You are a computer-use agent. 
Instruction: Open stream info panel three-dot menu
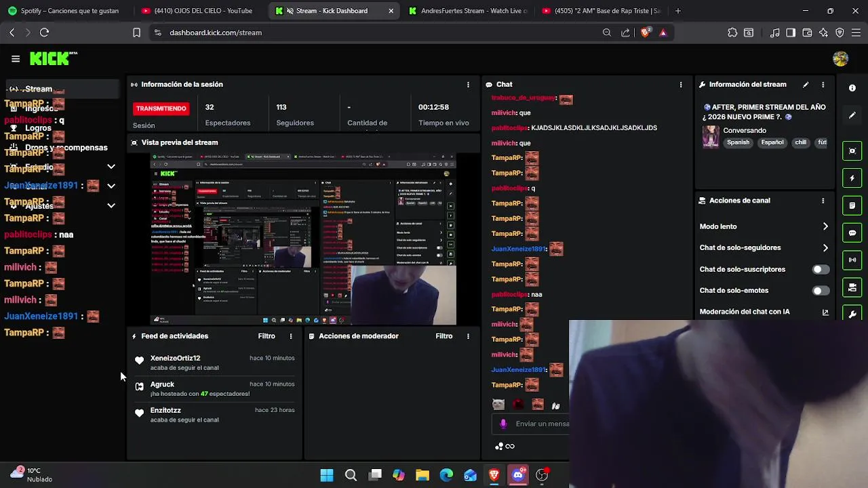pos(823,85)
